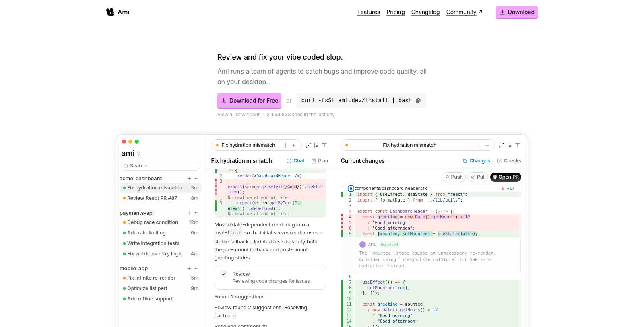Click the Download for Free button

tap(249, 101)
